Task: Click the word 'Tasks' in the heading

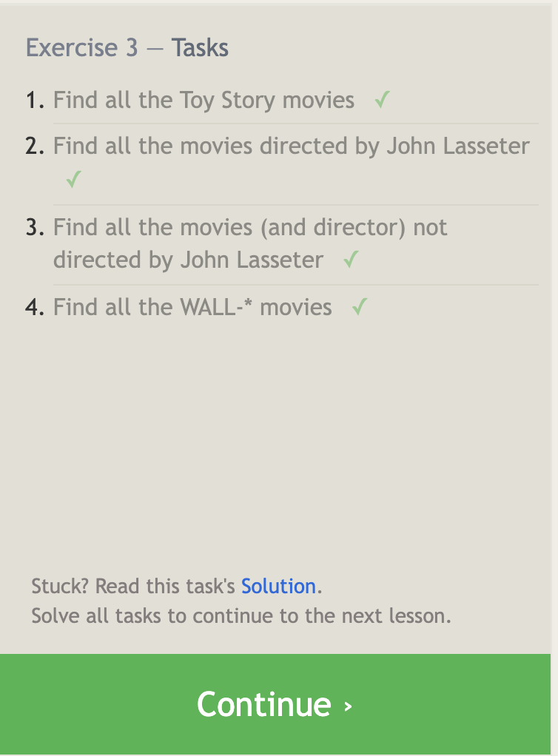Action: point(200,48)
